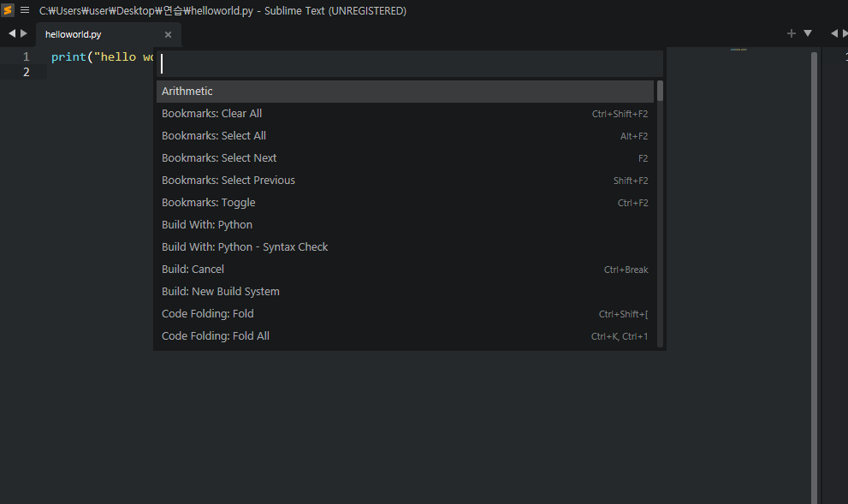Screen dimensions: 848x504
Task: Add a new tab with plus icon
Action: [792, 33]
